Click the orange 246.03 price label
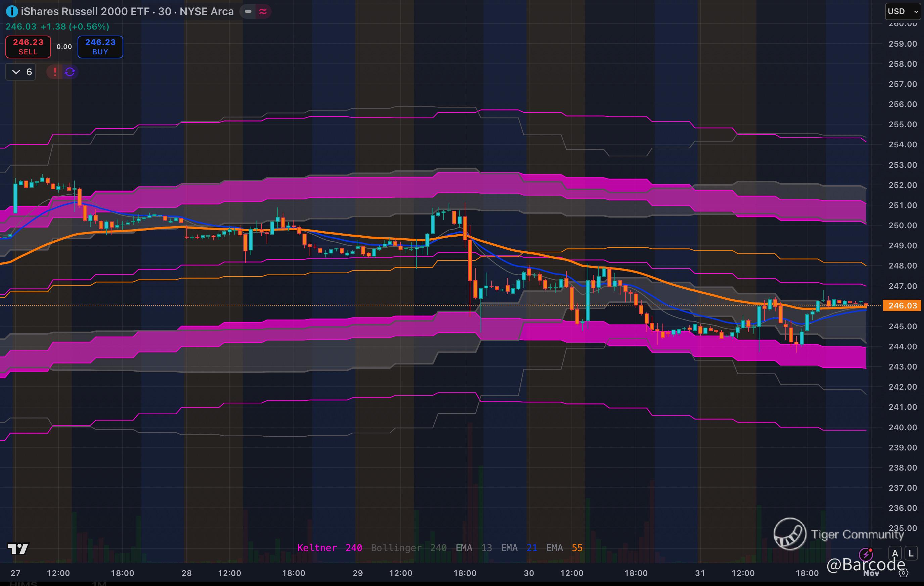924x586 pixels. pyautogui.click(x=902, y=306)
